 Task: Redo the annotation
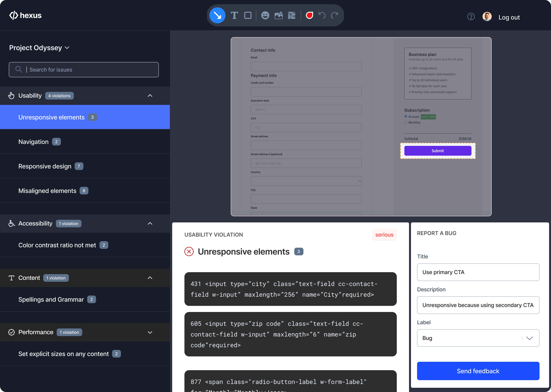tap(335, 15)
